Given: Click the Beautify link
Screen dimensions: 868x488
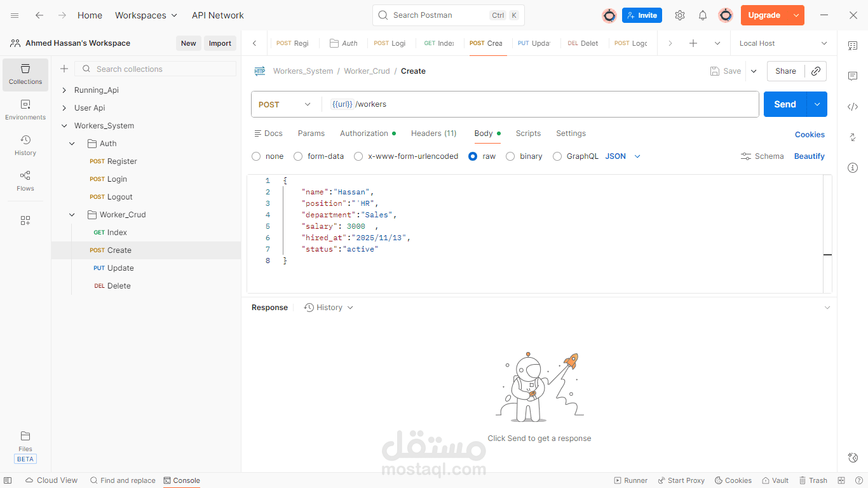Looking at the screenshot, I should 810,156.
